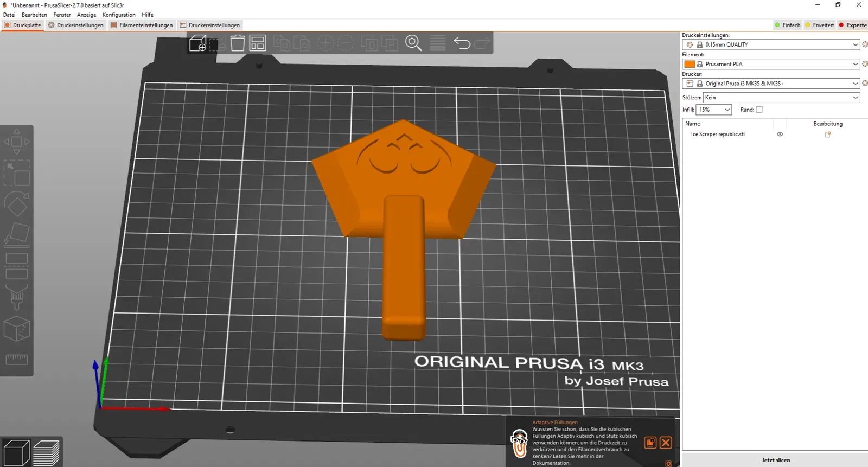Image resolution: width=868 pixels, height=467 pixels.
Task: Click the Split to parts icon
Action: tap(390, 43)
